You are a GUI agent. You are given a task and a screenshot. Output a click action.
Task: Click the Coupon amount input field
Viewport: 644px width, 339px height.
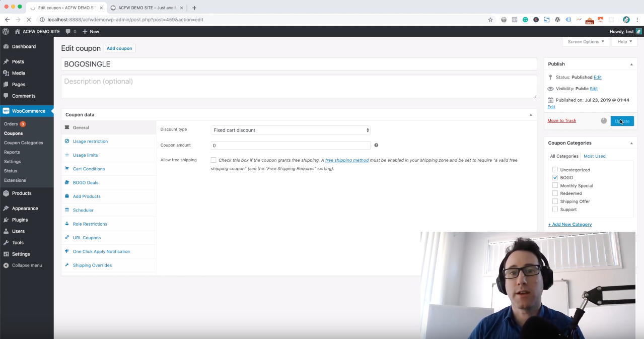click(x=291, y=145)
